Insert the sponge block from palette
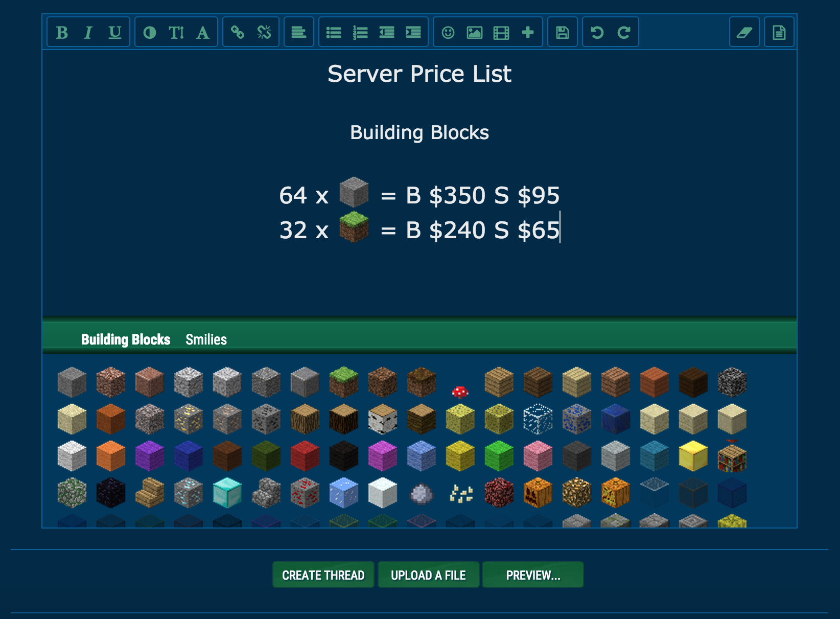Image resolution: width=840 pixels, height=619 pixels. 460,419
